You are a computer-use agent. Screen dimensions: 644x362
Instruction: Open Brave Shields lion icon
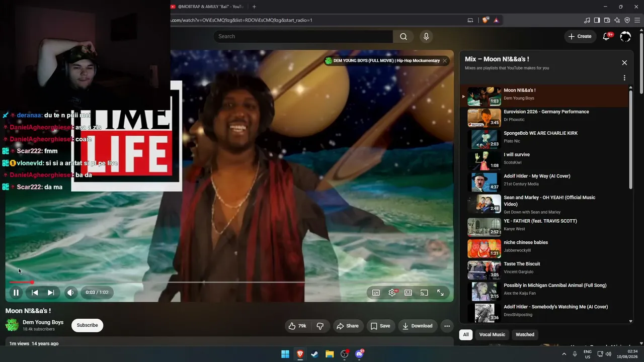click(486, 20)
